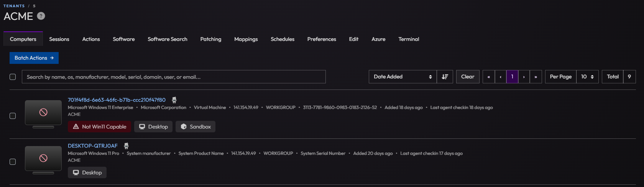Screen dimensions: 644x187
Task: Open the Edit tab
Action: [x=354, y=39]
